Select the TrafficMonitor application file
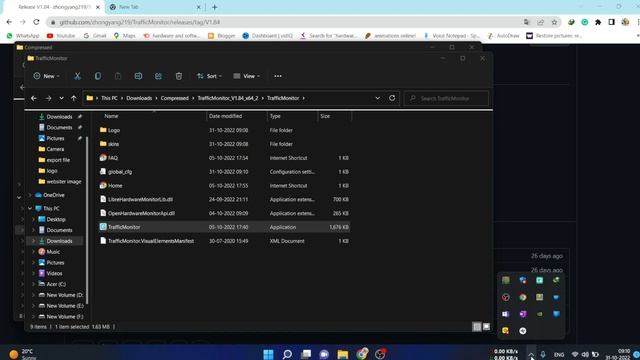Screen dimensions: 640x360 (x=224, y=227)
